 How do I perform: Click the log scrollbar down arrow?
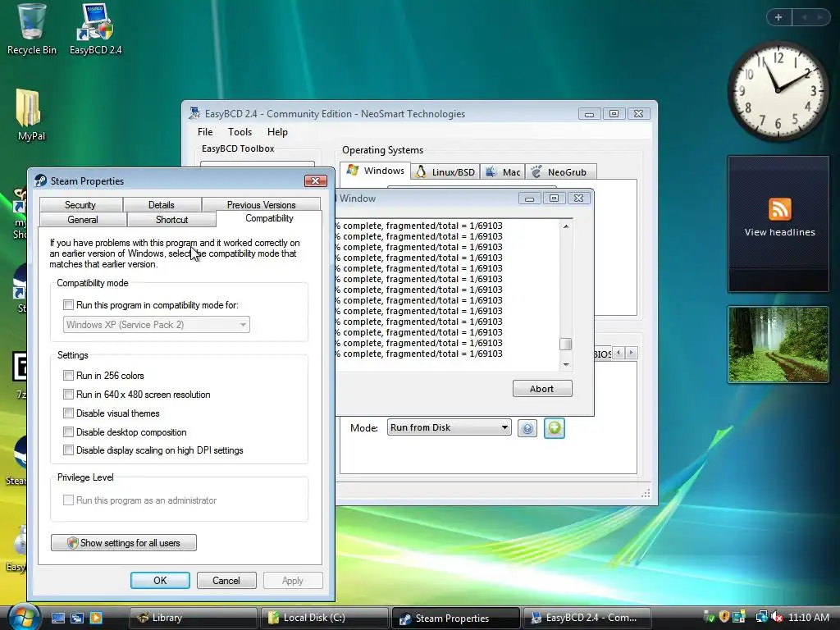(x=566, y=364)
